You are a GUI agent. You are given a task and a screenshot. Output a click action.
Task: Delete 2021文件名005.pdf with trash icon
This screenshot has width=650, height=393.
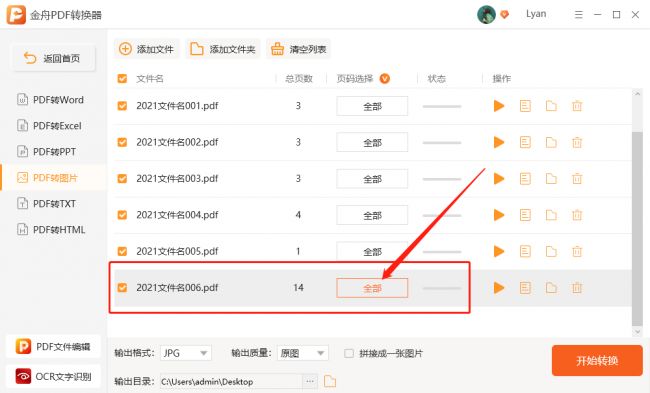(577, 251)
